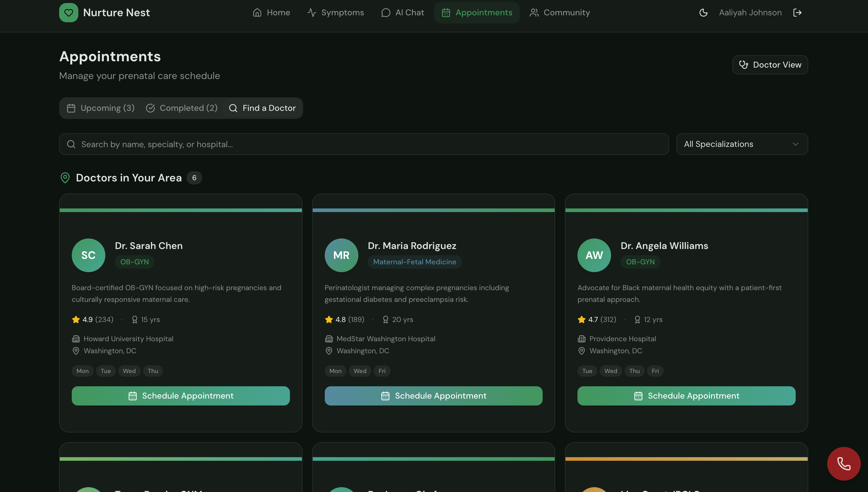Click the AW avatar of Dr. Angela Williams
Image resolution: width=868 pixels, height=492 pixels.
click(x=594, y=255)
